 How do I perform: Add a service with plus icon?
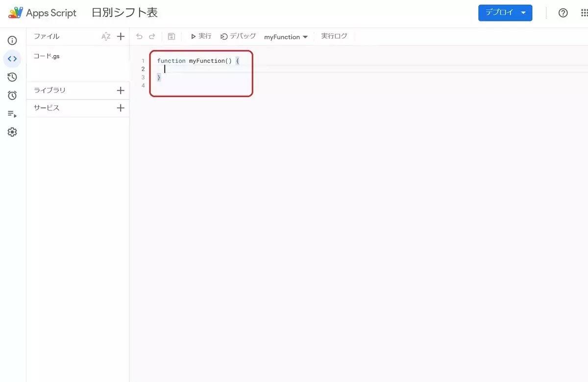121,108
